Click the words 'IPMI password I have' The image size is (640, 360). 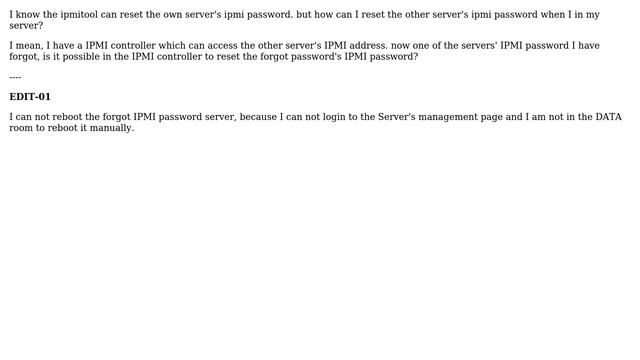(550, 46)
